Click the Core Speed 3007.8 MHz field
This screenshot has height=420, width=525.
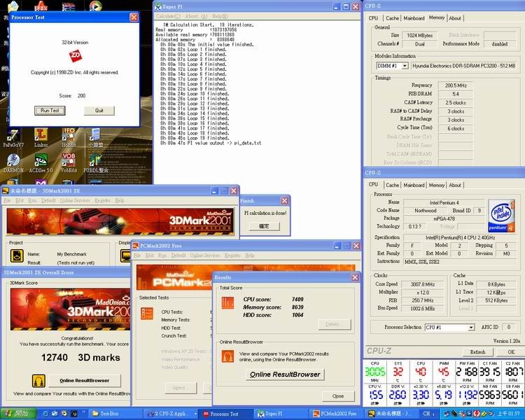pos(423,284)
